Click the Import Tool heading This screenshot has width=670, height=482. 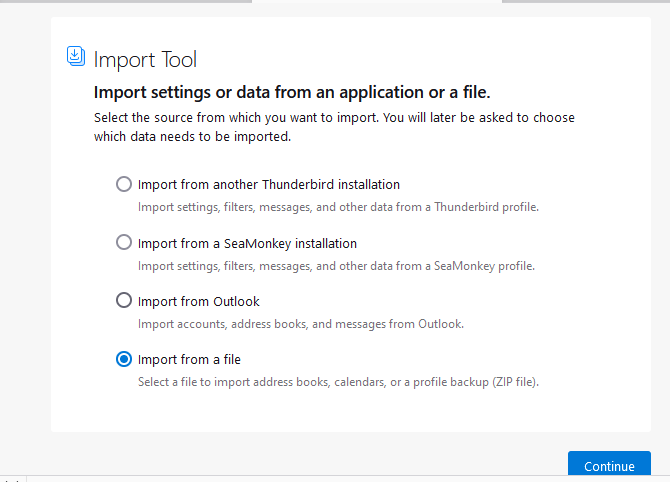coord(145,59)
